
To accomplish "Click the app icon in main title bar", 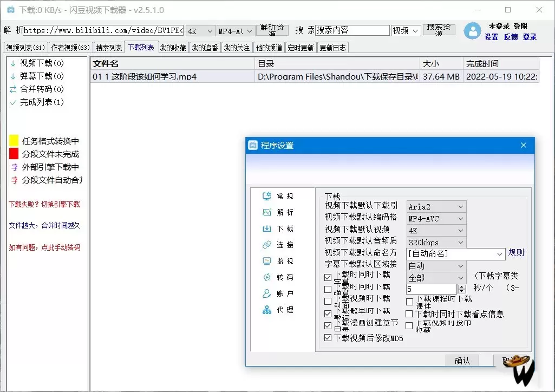I will click(x=11, y=10).
